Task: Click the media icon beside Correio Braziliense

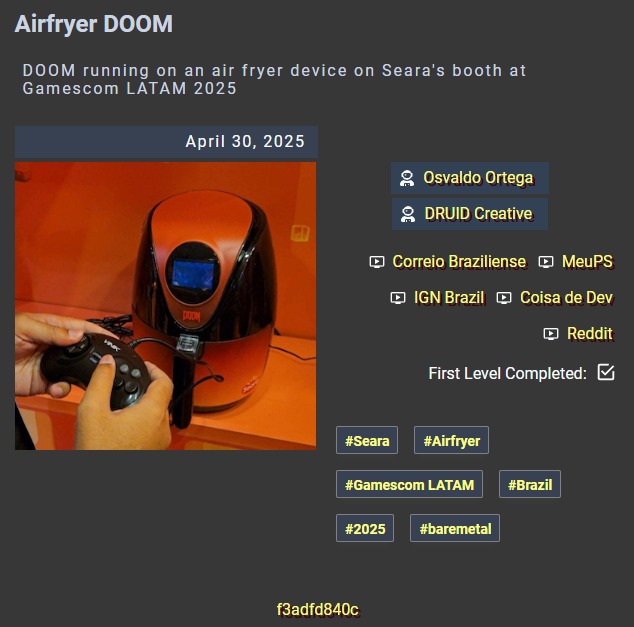Action: [x=377, y=262]
